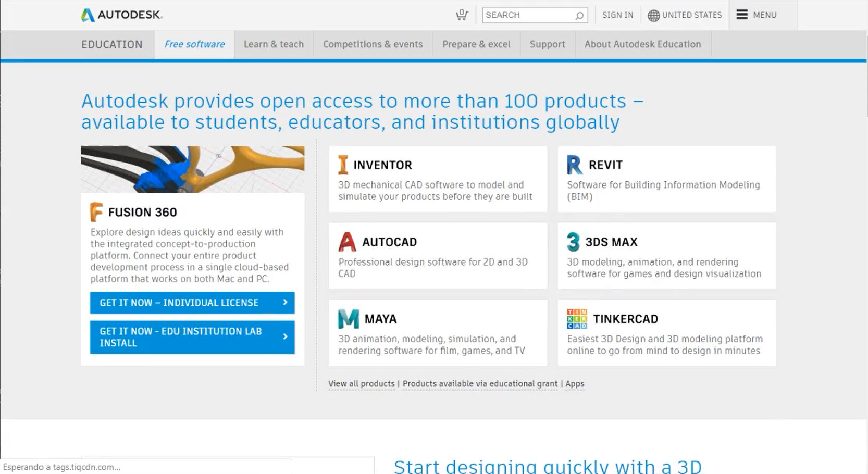
Task: Click the magnifier search icon
Action: point(579,16)
